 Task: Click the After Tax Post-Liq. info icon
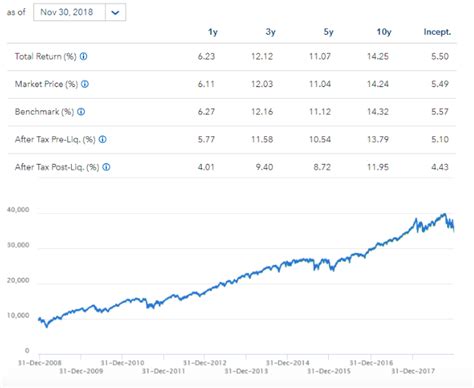tap(106, 167)
